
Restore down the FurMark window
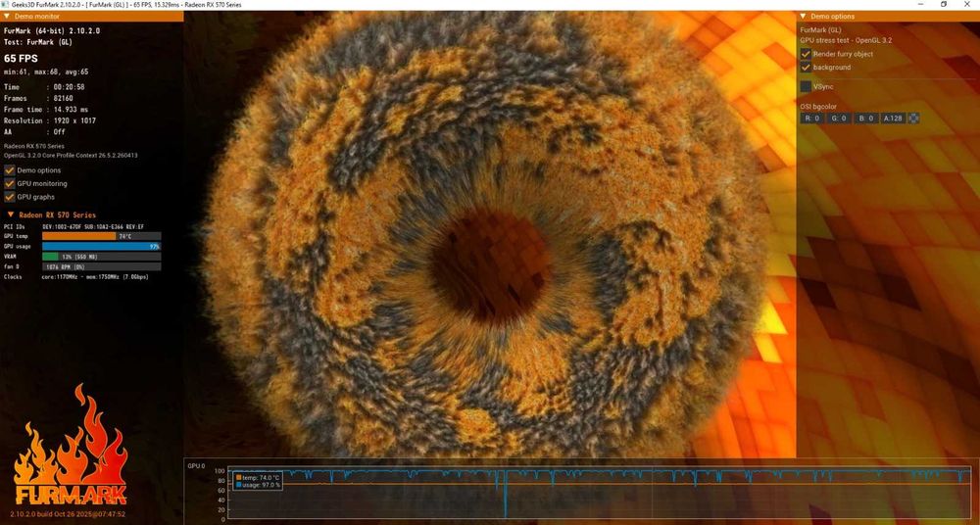click(x=944, y=4)
